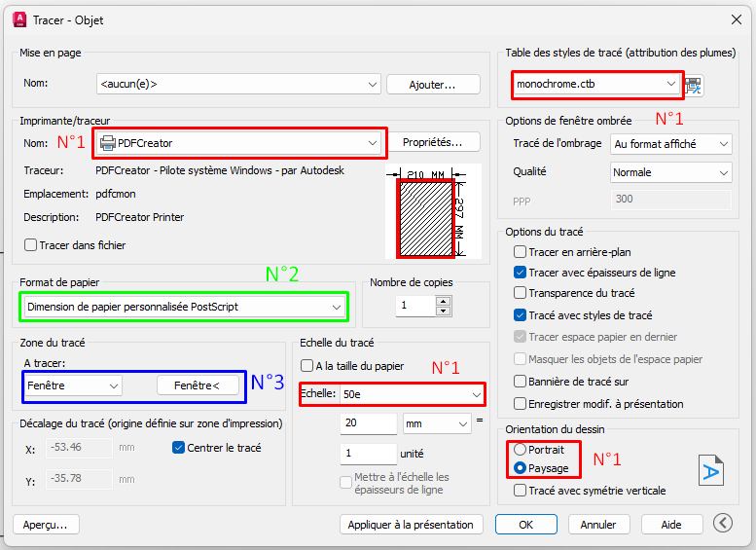This screenshot has height=550, width=756.
Task: Toggle A la taille du papier checkbox
Action: [x=306, y=366]
